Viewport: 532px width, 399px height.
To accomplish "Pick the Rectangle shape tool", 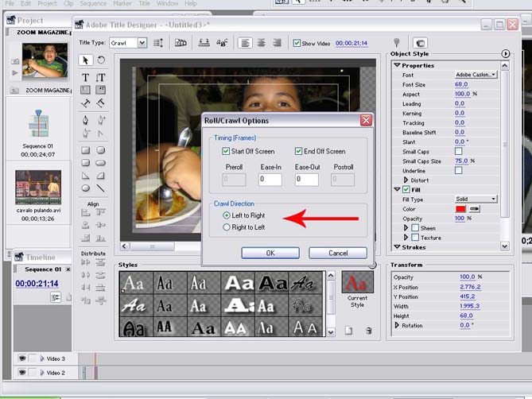I will click(x=86, y=149).
